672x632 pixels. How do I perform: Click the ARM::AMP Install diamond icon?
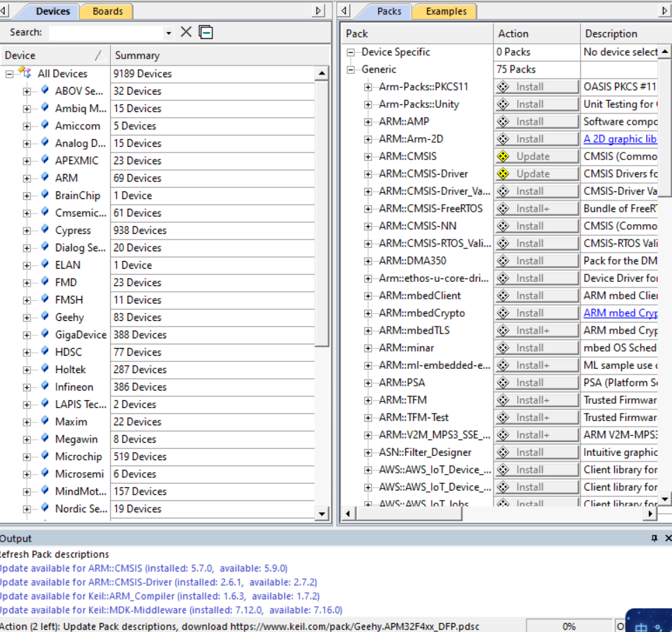(x=503, y=122)
